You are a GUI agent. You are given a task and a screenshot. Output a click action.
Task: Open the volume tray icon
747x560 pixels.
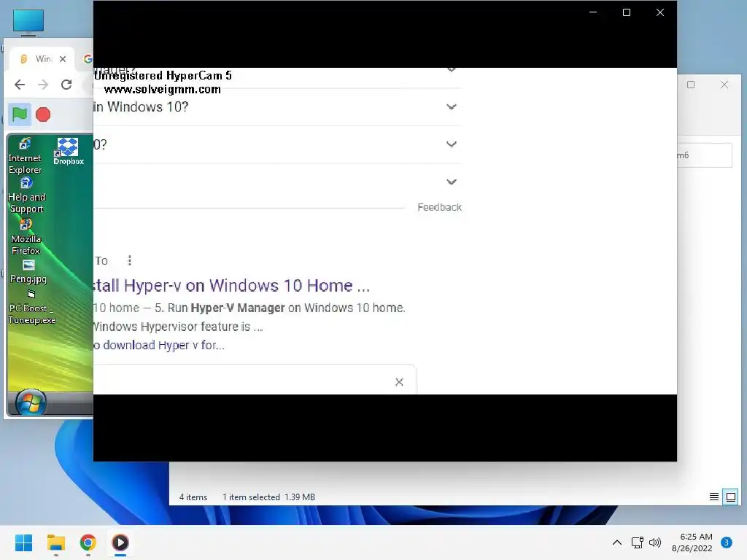click(656, 542)
